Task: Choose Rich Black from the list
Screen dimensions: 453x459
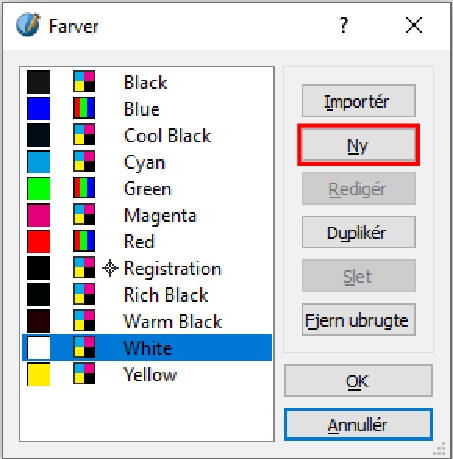Action: [x=147, y=294]
